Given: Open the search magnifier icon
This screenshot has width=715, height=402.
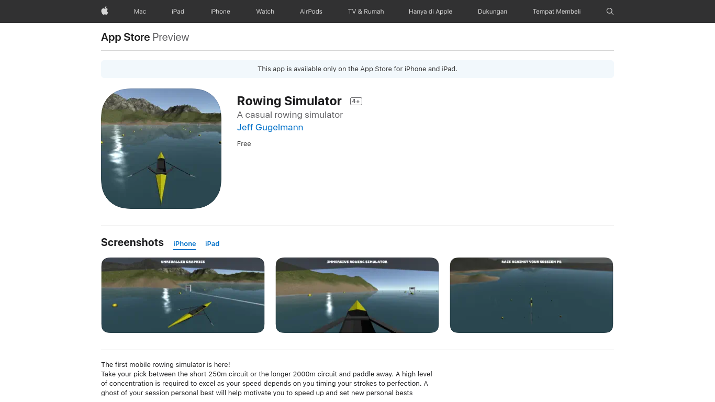Looking at the screenshot, I should pos(610,11).
